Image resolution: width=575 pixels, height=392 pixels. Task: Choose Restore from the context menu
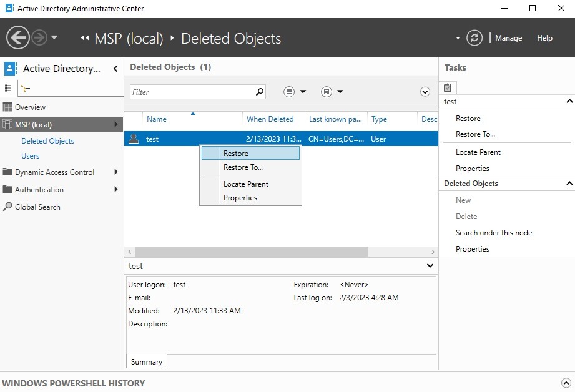pos(236,153)
